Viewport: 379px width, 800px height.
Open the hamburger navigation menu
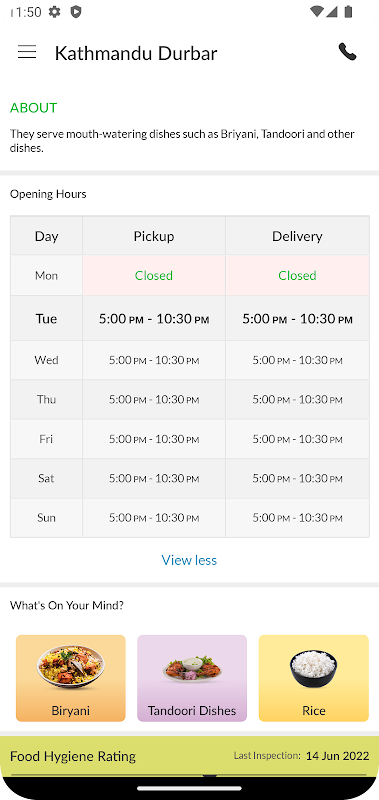coord(27,52)
